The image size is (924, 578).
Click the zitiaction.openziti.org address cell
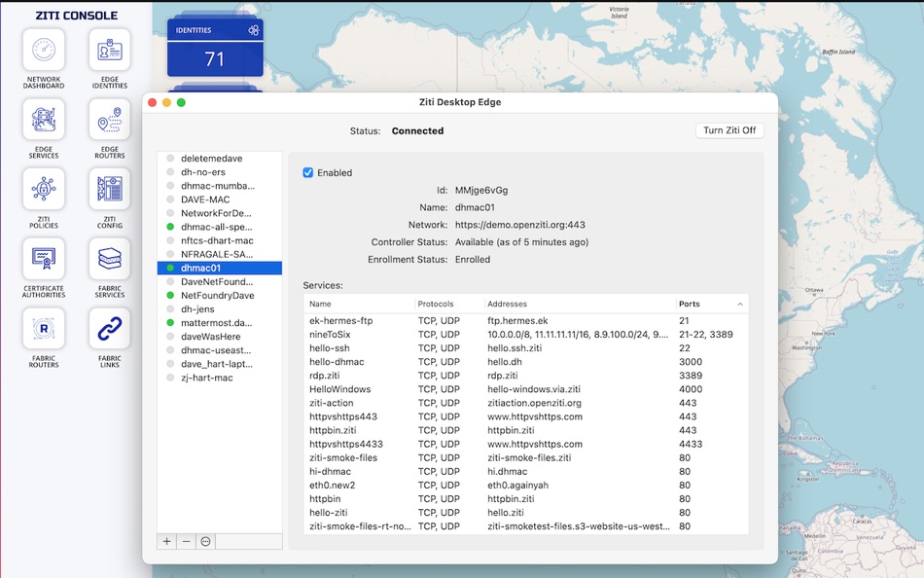(x=535, y=403)
